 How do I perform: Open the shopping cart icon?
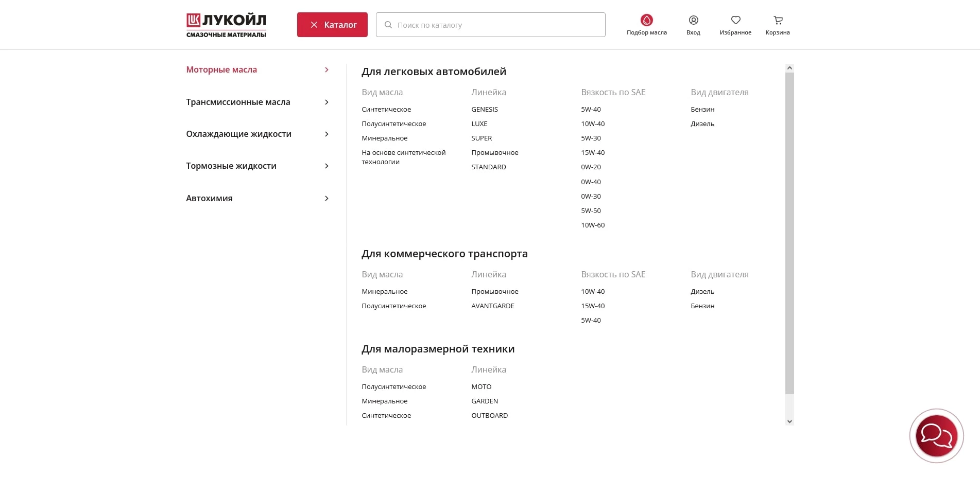778,20
